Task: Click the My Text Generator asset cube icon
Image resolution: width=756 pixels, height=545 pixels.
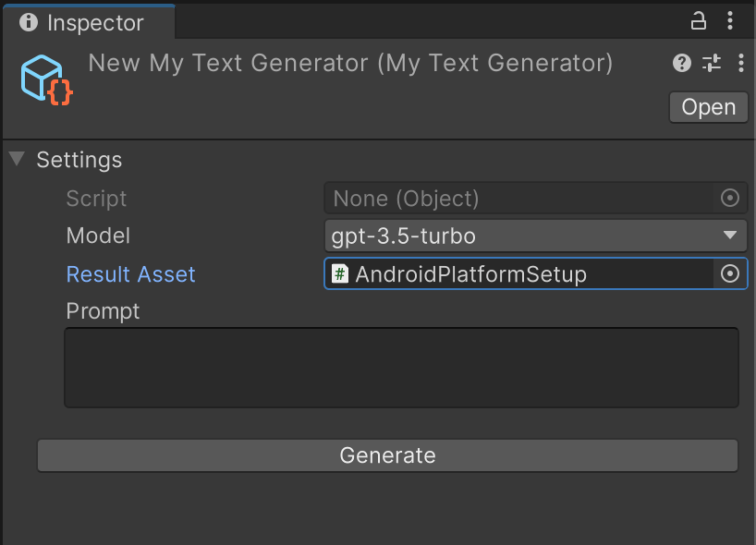Action: [46, 80]
